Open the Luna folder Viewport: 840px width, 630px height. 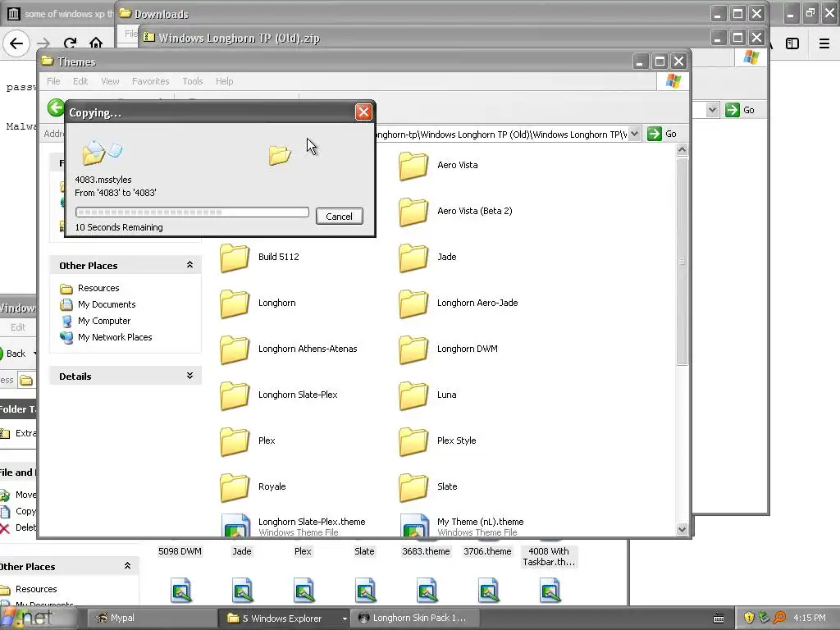coord(428,395)
